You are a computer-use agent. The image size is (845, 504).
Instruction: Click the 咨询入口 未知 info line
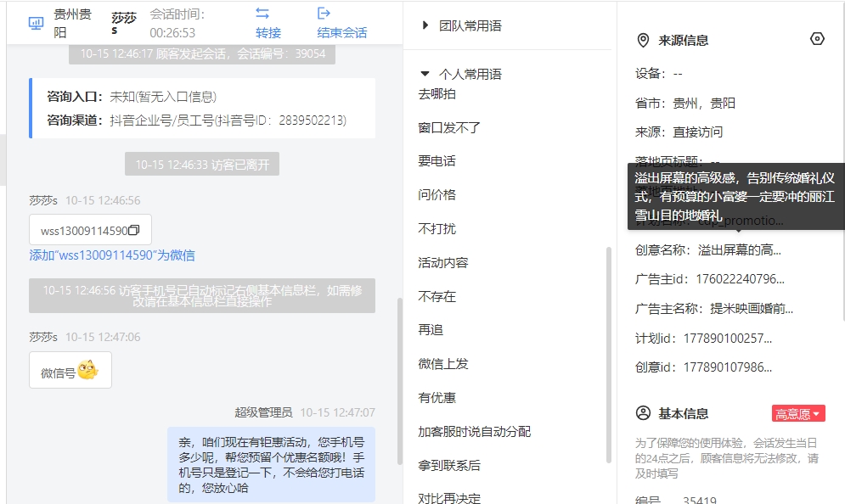click(132, 97)
